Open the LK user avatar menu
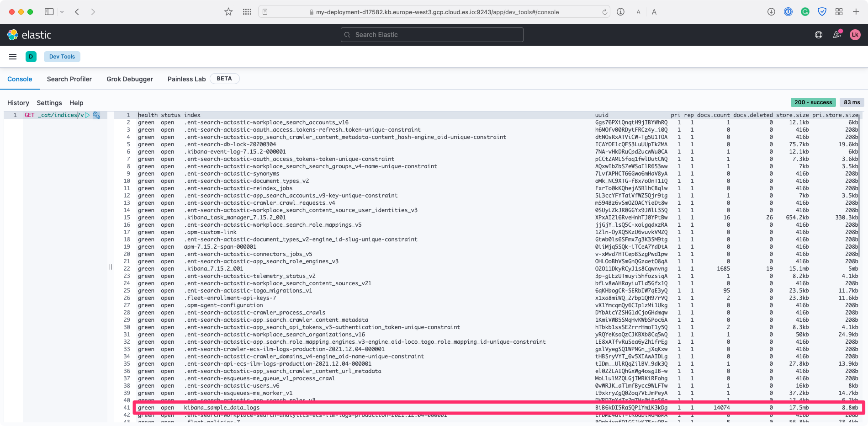 coord(855,35)
